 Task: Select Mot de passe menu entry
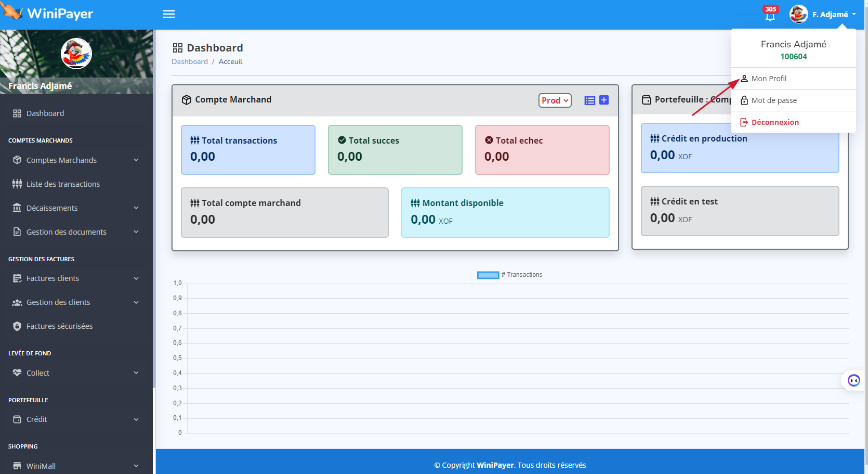point(793,100)
